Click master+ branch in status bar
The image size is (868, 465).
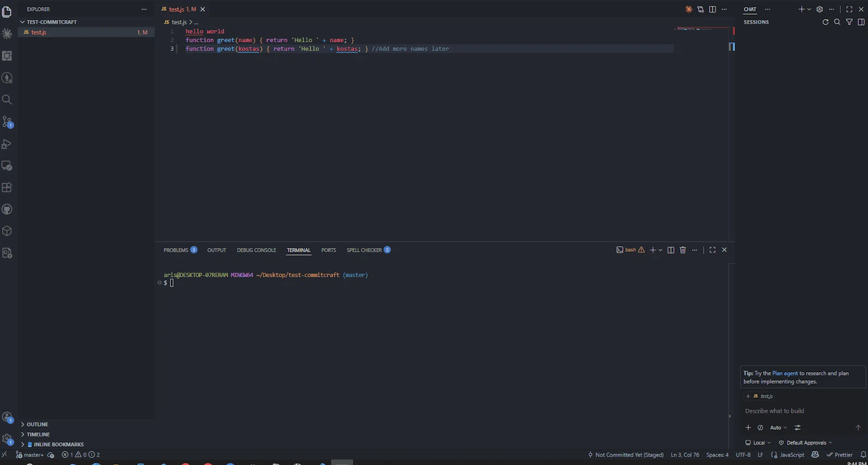30,455
